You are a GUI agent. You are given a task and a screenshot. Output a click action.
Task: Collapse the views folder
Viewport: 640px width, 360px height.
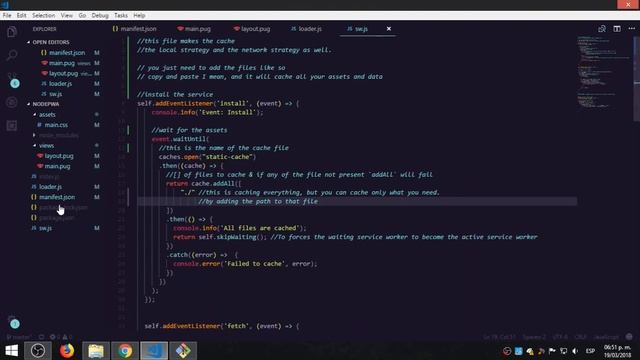(44, 145)
